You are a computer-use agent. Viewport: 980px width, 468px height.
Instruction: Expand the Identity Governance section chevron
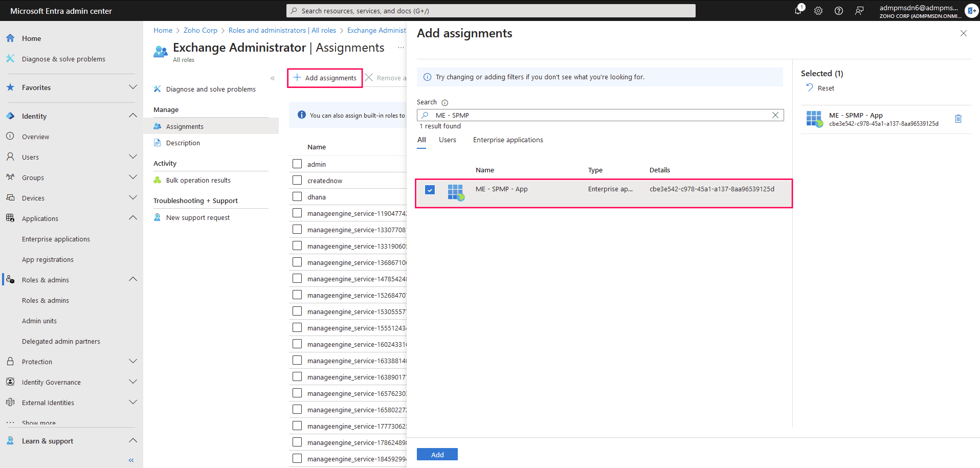click(x=133, y=382)
